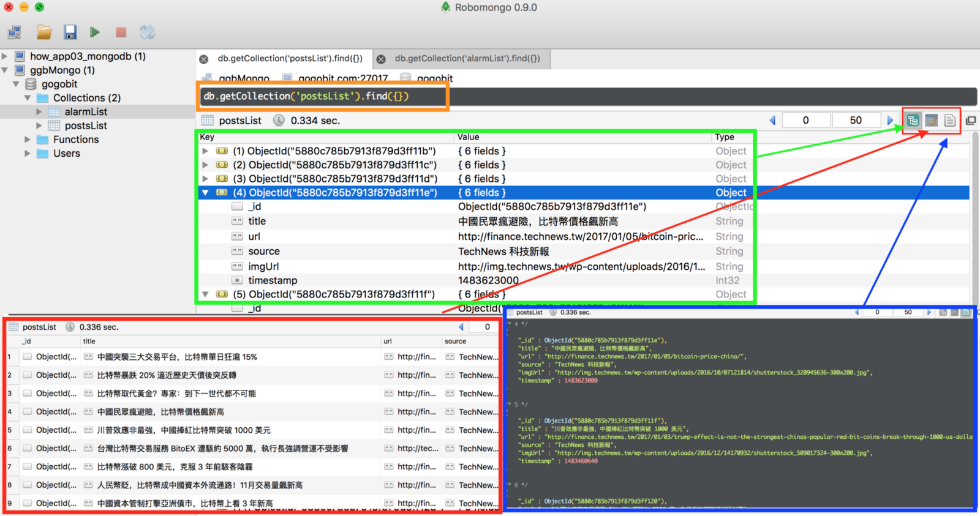Go to the next page of results
The height and width of the screenshot is (516, 980).
pyautogui.click(x=890, y=121)
